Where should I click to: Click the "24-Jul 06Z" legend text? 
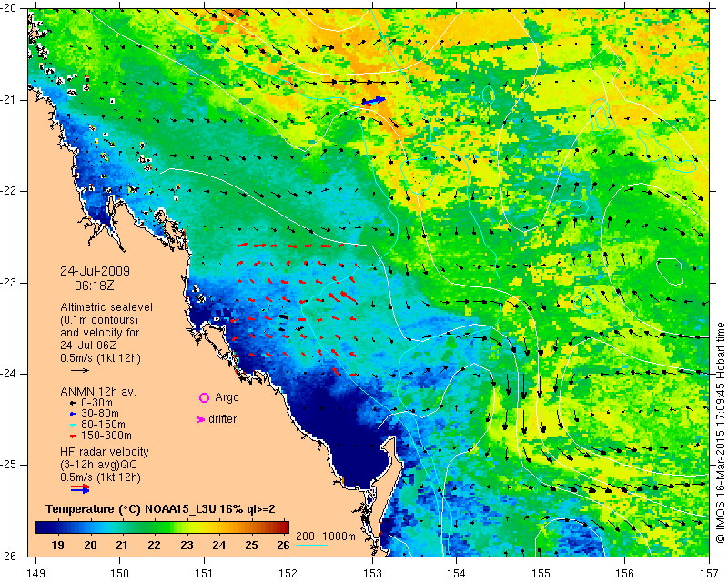coord(88,346)
